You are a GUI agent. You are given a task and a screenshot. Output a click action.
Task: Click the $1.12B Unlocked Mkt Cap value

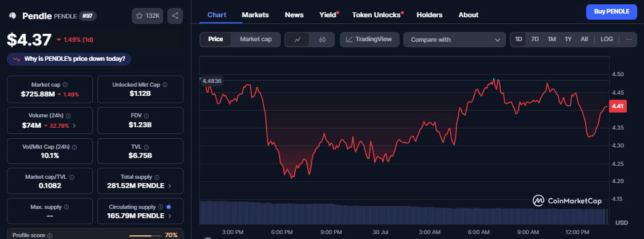coord(140,94)
